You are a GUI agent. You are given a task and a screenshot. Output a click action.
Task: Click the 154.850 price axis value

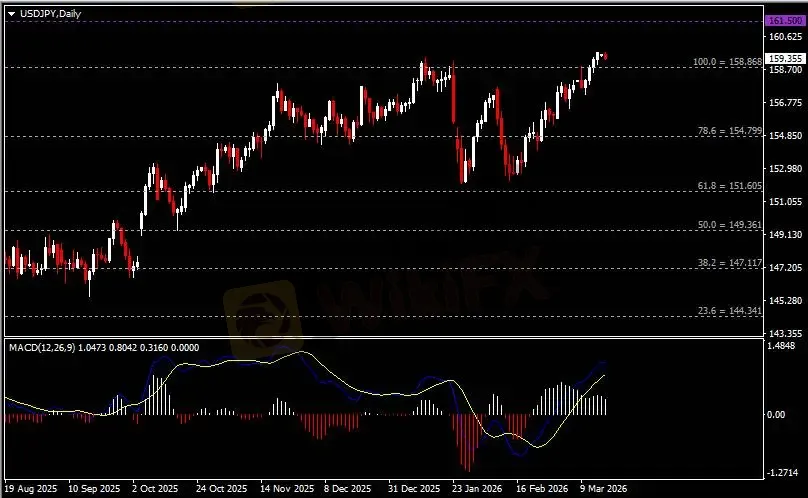click(x=786, y=136)
